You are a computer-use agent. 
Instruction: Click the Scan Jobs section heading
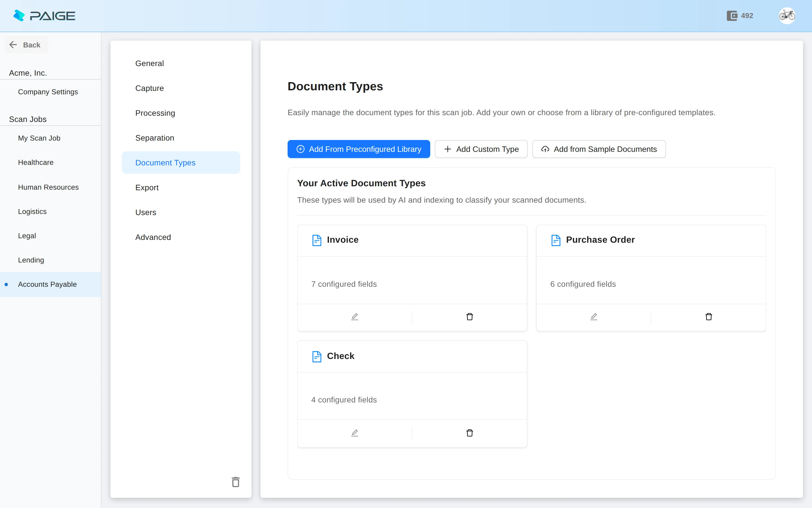[28, 119]
